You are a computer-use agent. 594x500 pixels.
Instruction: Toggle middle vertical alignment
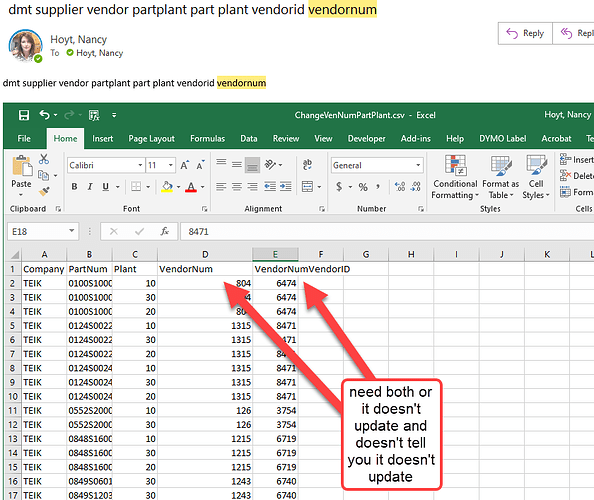pos(237,165)
